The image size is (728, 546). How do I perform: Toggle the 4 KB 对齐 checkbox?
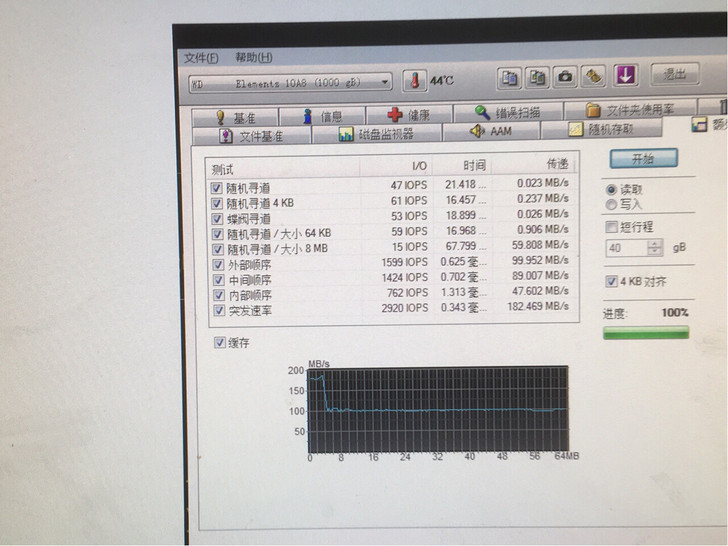coord(611,281)
